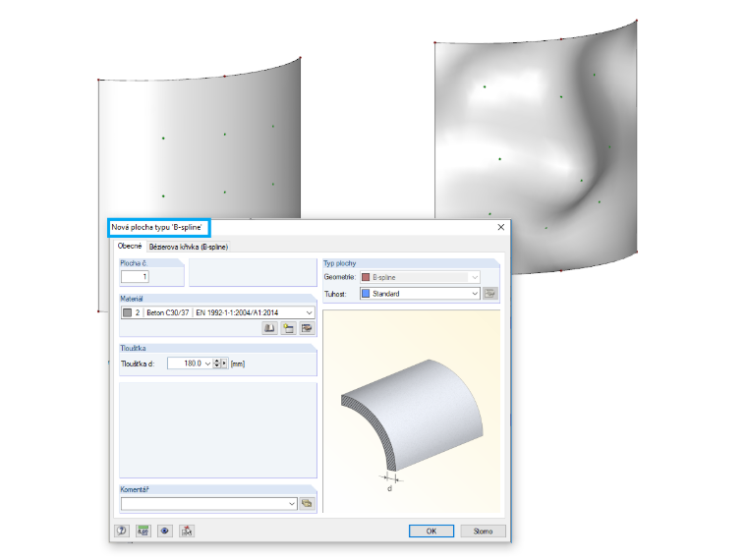Switch to the Obecné tab
The width and height of the screenshot is (747, 560).
[x=130, y=246]
